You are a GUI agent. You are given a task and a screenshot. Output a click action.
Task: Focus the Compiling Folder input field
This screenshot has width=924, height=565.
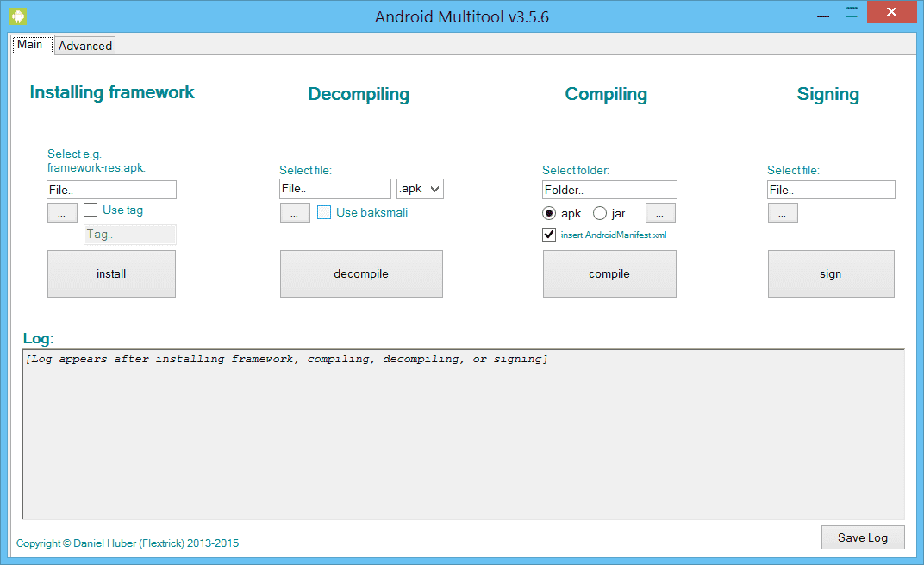609,190
